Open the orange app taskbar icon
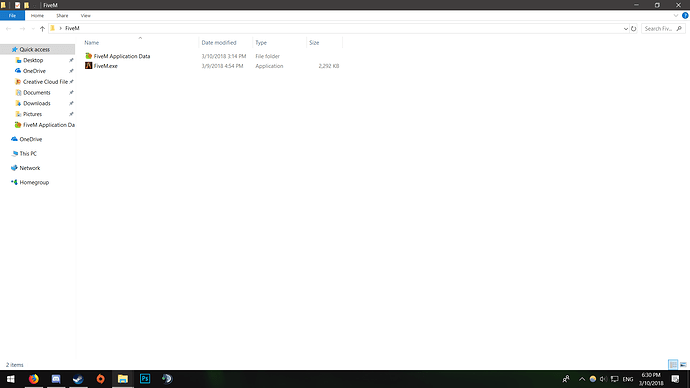Screen dimensions: 690x388 [100, 379]
